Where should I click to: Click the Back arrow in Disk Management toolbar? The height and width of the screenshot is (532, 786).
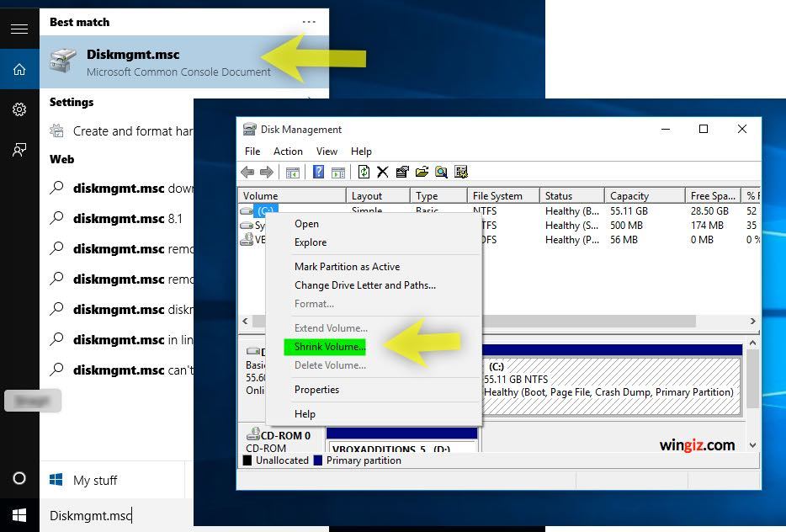pos(247,172)
